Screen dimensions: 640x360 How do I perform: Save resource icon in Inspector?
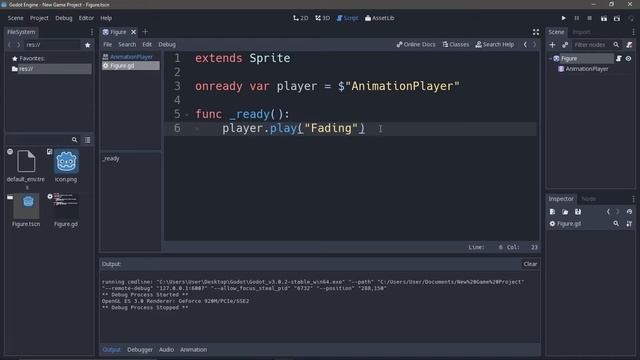tap(578, 212)
